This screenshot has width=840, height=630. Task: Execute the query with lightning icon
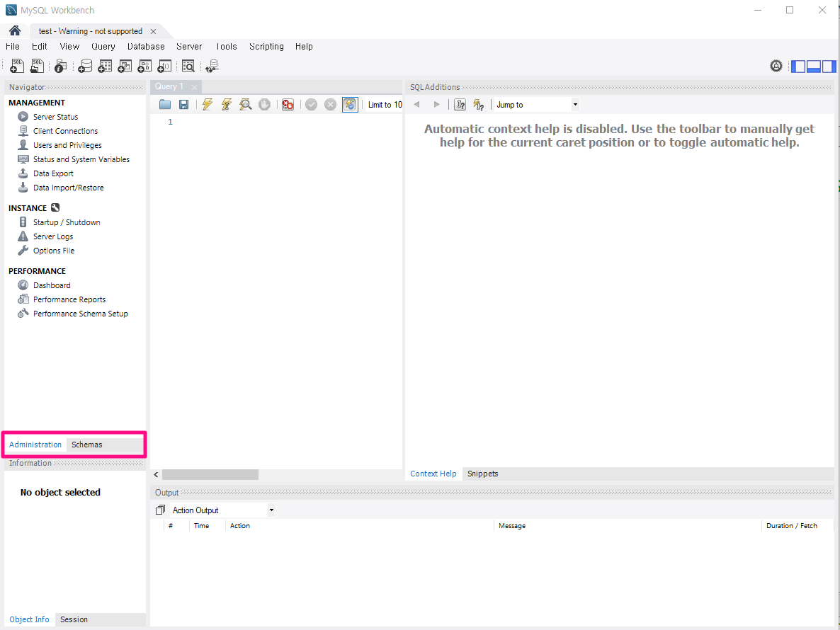(208, 104)
